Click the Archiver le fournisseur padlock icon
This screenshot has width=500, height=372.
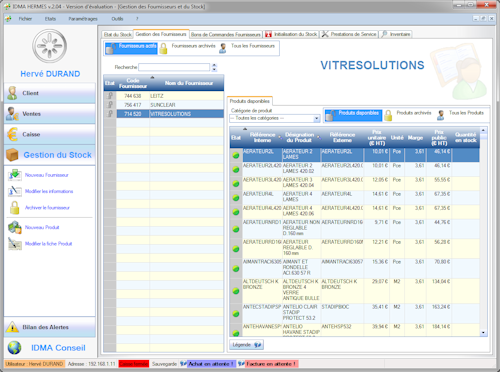click(x=14, y=208)
